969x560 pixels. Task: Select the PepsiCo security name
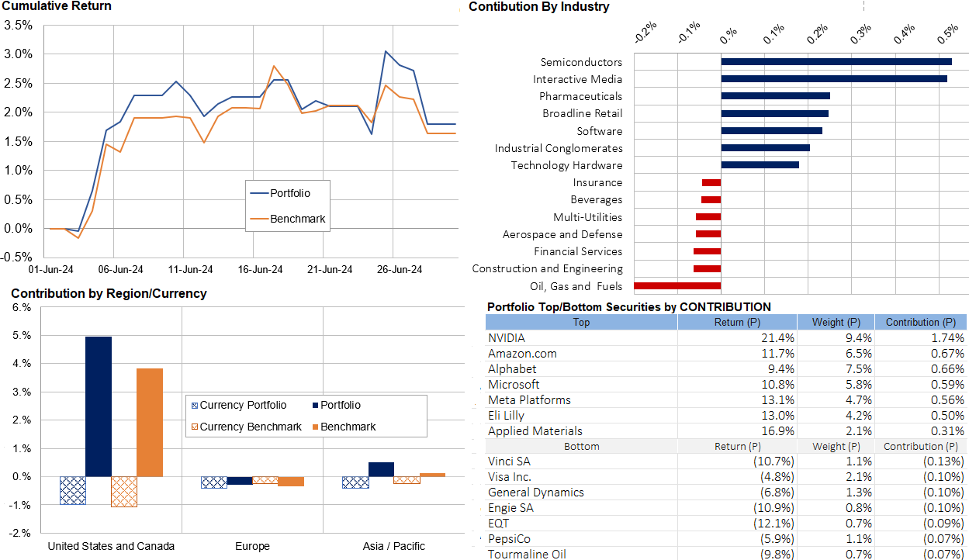pos(509,539)
